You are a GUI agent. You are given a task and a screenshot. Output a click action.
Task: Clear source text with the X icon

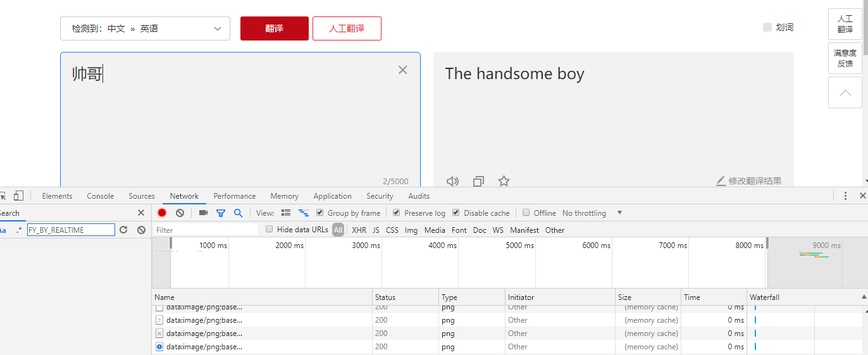[x=402, y=70]
